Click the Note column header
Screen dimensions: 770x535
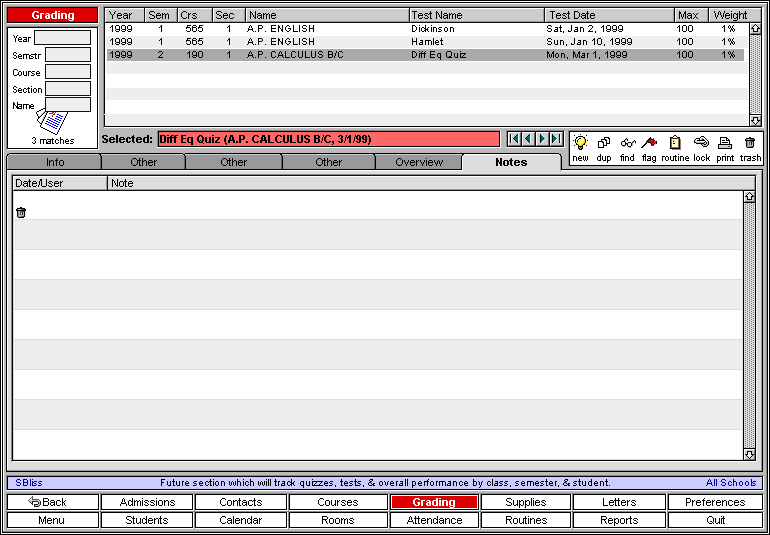pyautogui.click(x=431, y=183)
